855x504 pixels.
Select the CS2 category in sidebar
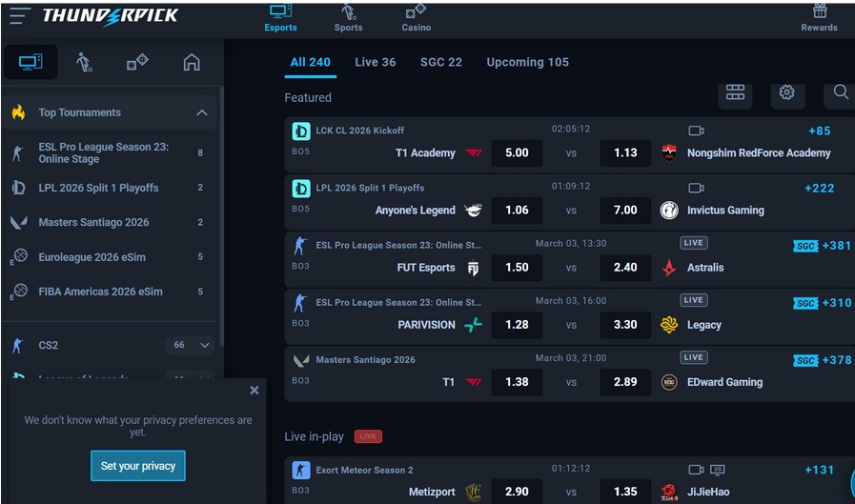point(48,345)
